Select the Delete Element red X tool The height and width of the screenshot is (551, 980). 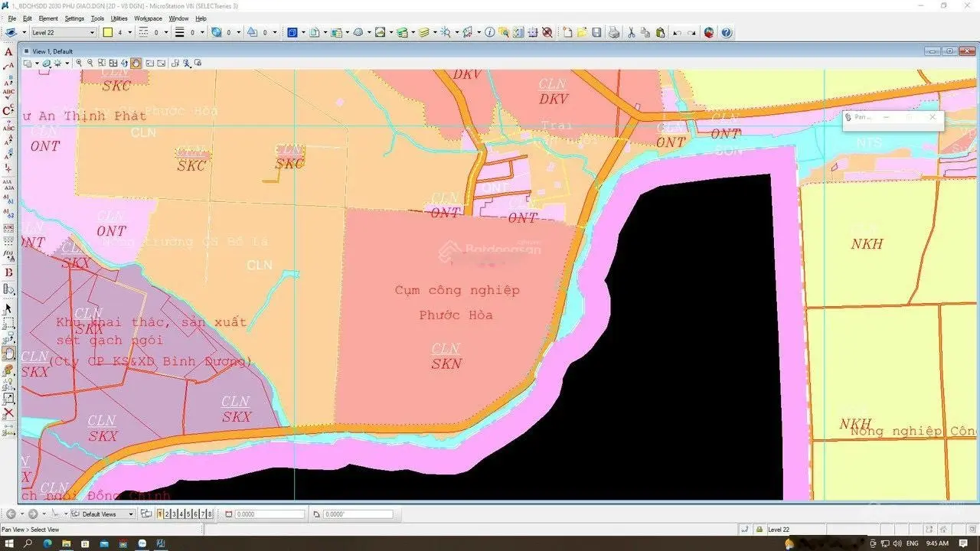pos(8,412)
